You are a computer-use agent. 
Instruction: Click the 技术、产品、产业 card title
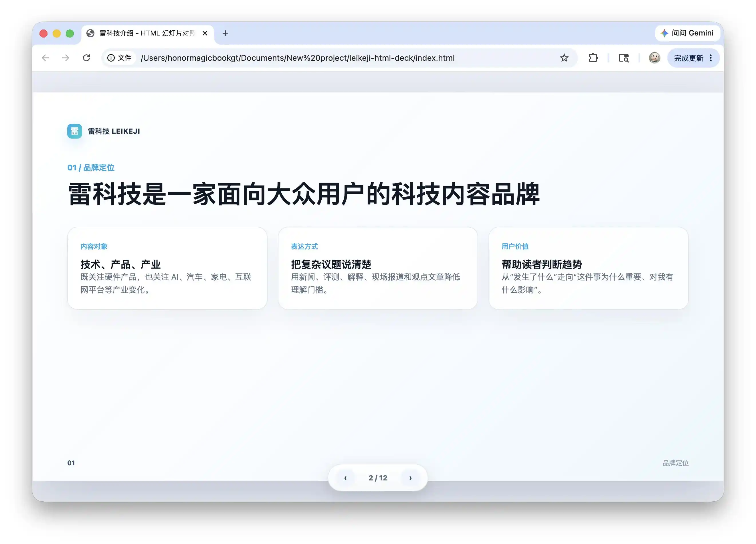tap(121, 265)
